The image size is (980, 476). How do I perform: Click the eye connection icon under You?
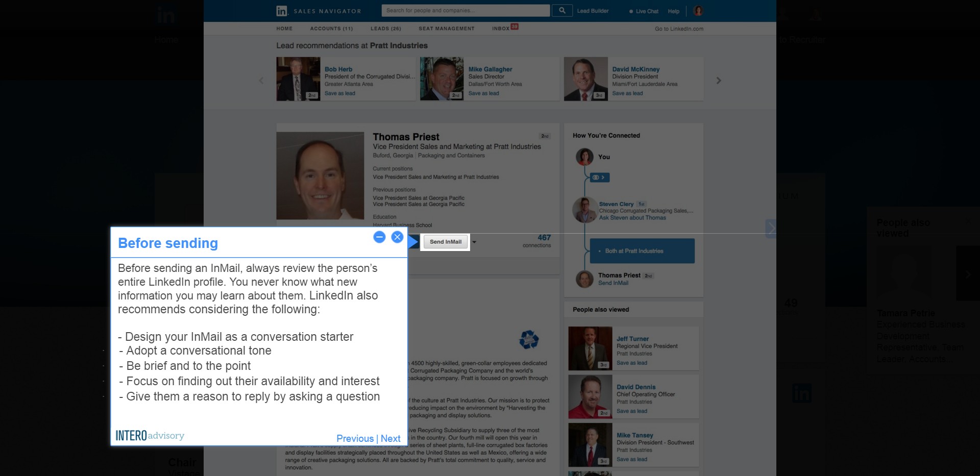point(600,178)
